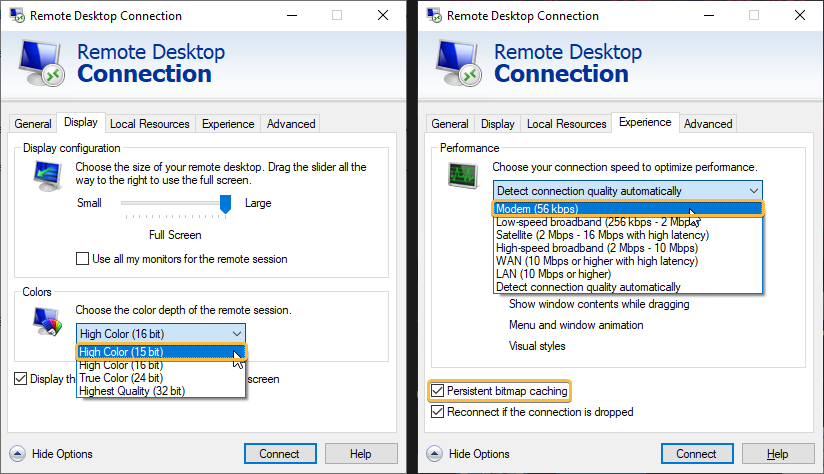824x474 pixels.
Task: Close the right Remote Desktop Connection window
Action: (x=800, y=15)
